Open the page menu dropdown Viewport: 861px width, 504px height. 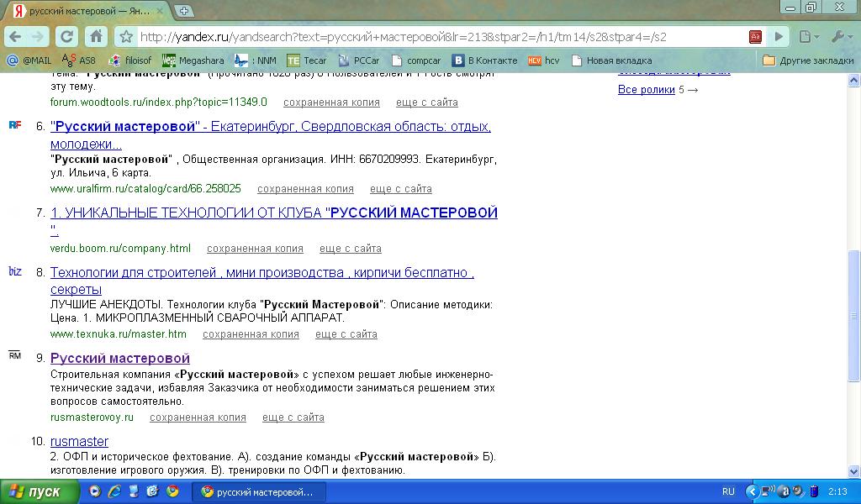pyautogui.click(x=808, y=37)
